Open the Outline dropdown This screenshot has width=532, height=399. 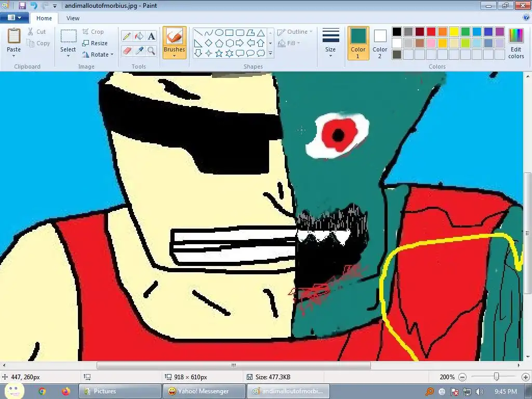(x=295, y=32)
